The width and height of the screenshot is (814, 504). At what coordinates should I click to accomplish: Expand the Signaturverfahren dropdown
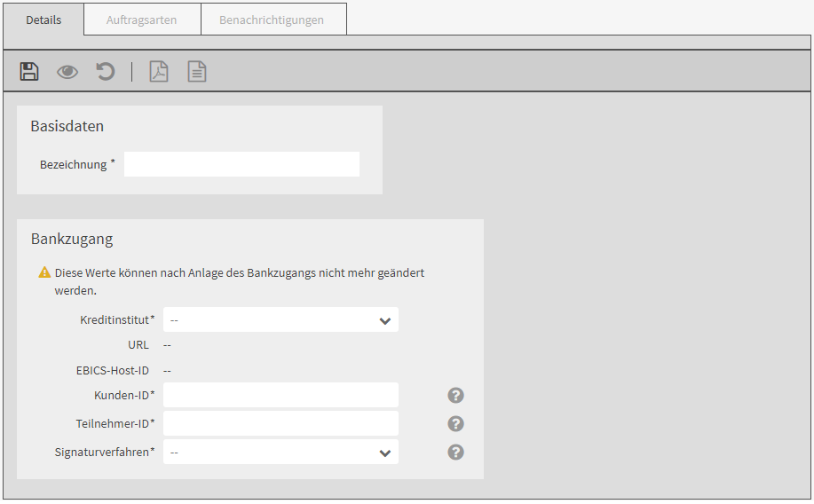[281, 453]
